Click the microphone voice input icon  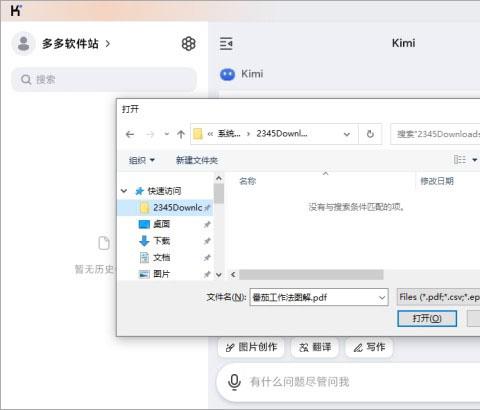[x=234, y=382]
